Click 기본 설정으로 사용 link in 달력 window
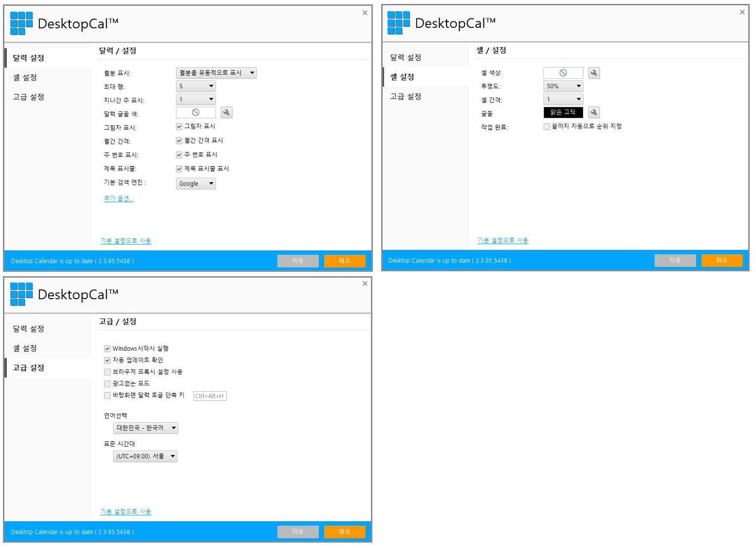This screenshot has height=548, width=756. [126, 241]
